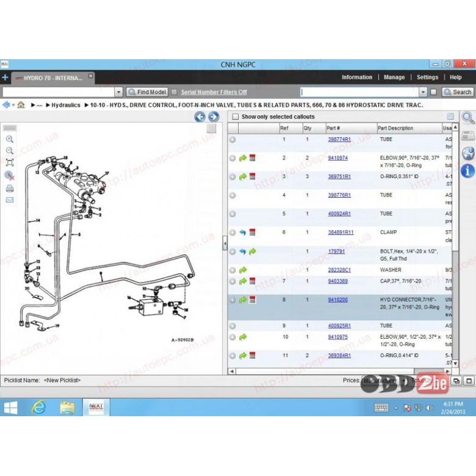Click red notes icon on O-RING 369384R1 row
The height and width of the screenshot is (476, 476).
pyautogui.click(x=252, y=356)
